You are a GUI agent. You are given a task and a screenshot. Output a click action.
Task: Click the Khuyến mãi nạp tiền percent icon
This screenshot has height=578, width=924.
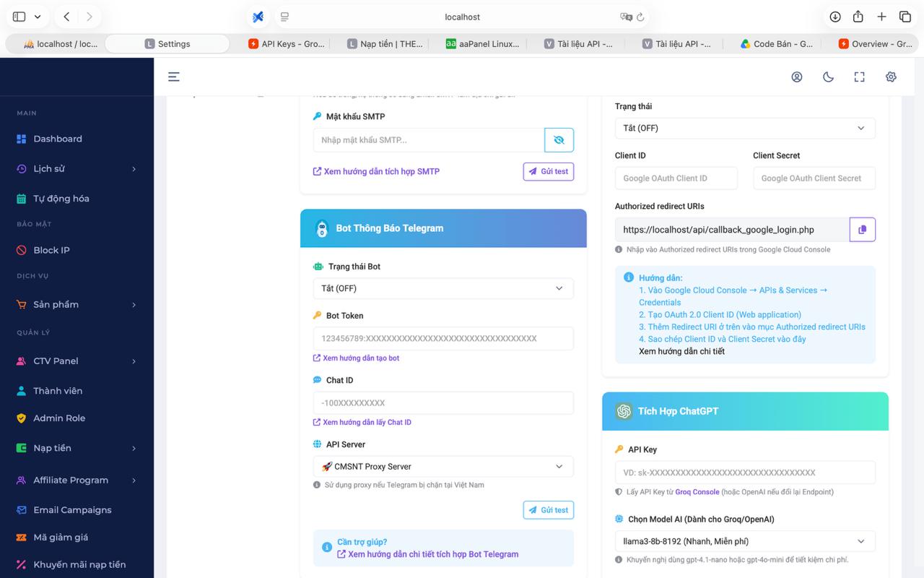click(21, 565)
